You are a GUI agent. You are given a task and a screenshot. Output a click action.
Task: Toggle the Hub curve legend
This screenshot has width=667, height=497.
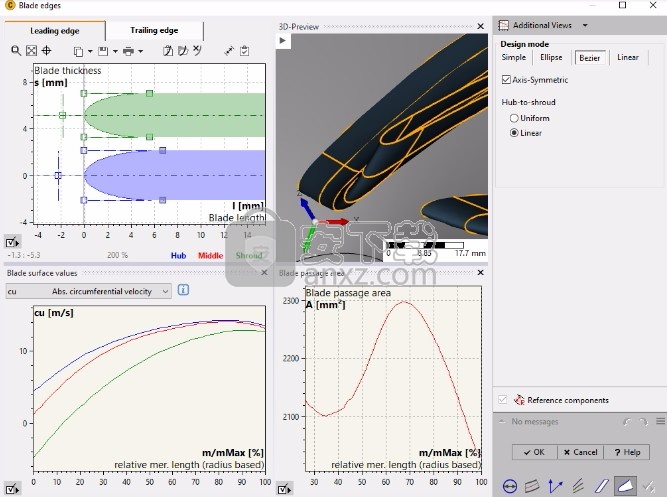click(x=178, y=256)
